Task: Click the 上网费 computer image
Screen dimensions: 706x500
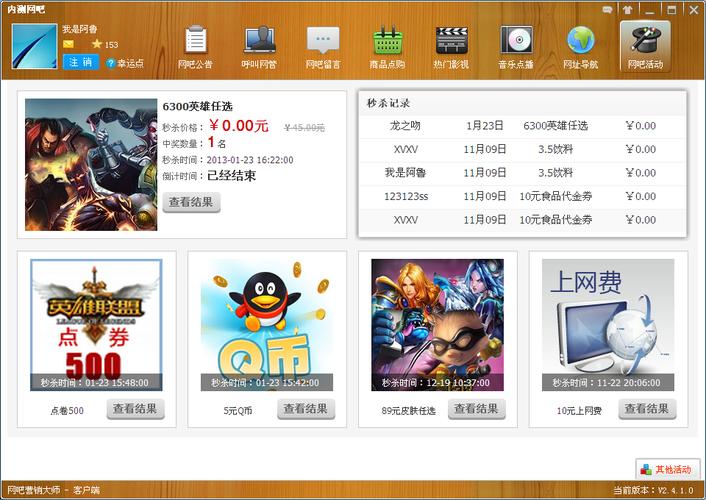Action: [608, 325]
